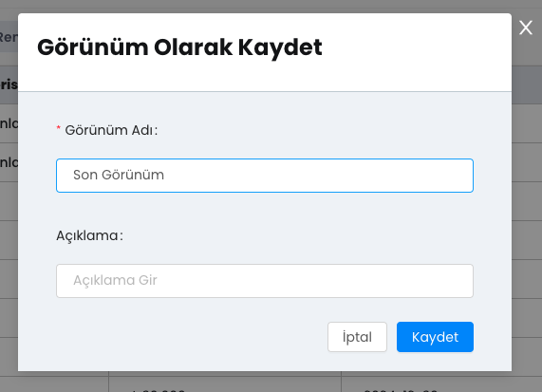Click the Açıklama label text
Viewport: 542px width, 392px height.
89,235
